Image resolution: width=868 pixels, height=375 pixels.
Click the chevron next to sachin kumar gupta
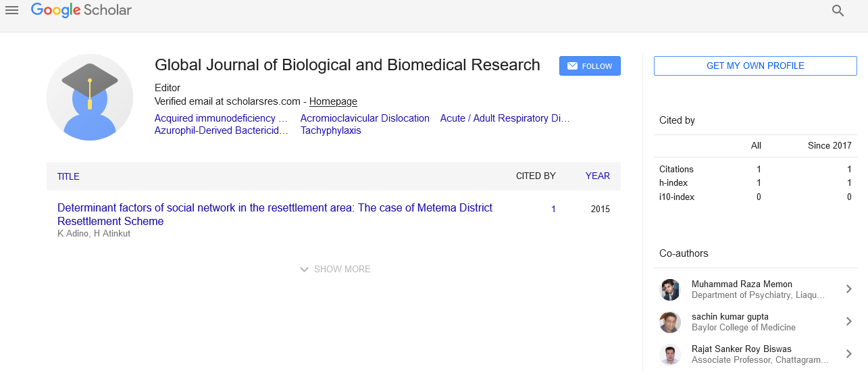(x=849, y=322)
